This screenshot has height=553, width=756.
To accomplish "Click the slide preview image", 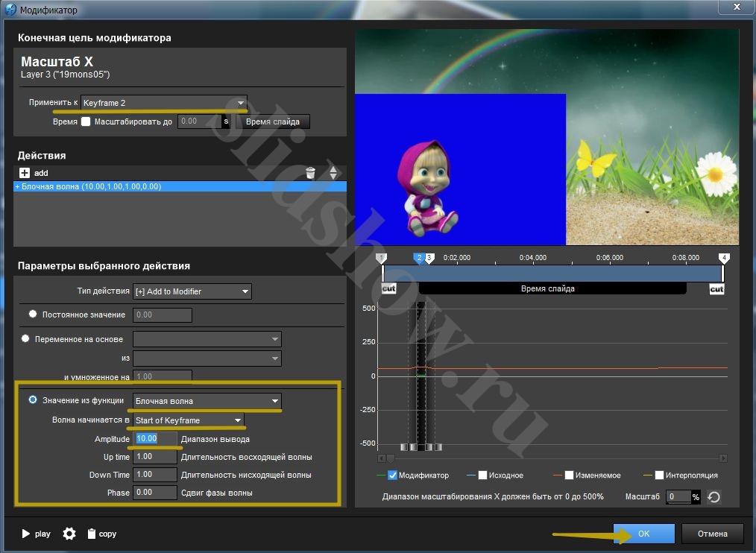I will 546,137.
